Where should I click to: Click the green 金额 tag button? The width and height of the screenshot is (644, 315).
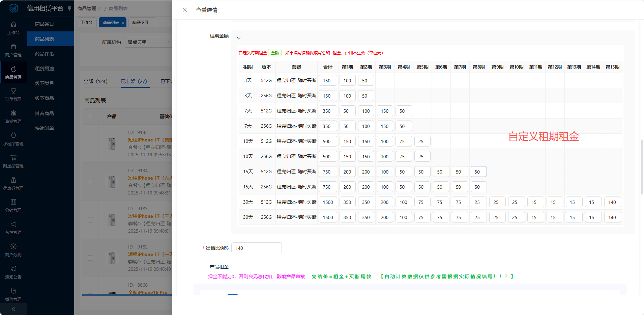pos(275,53)
